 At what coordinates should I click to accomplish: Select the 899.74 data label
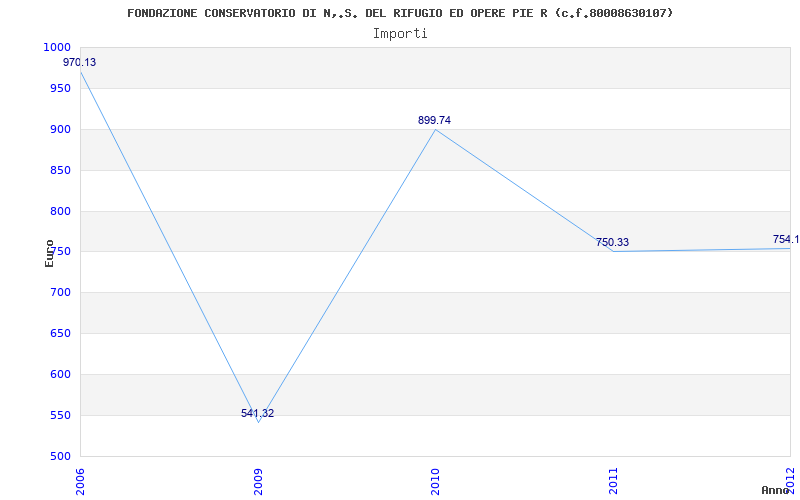(434, 120)
